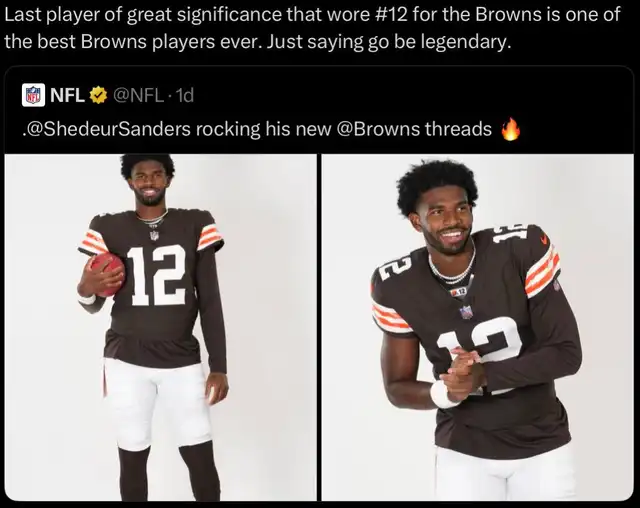Screen dimensions: 640x508
Task: Click the 1d timestamp on the quoted tweet
Action: click(182, 95)
